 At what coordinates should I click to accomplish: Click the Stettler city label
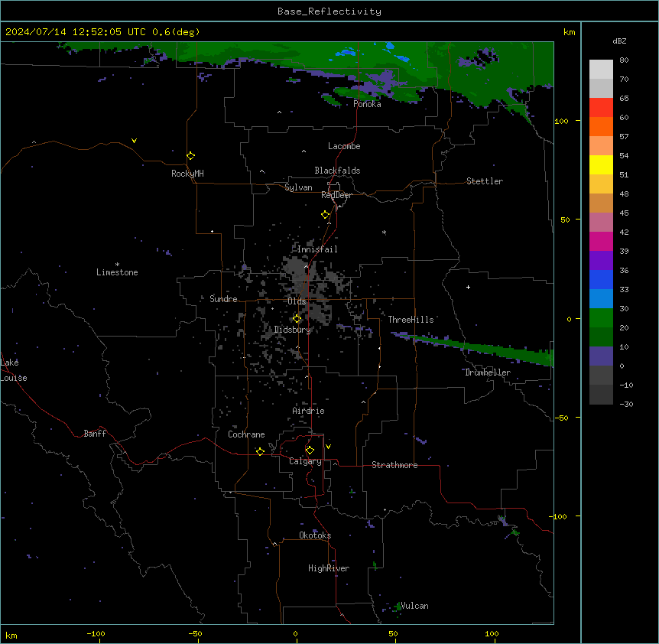(485, 181)
